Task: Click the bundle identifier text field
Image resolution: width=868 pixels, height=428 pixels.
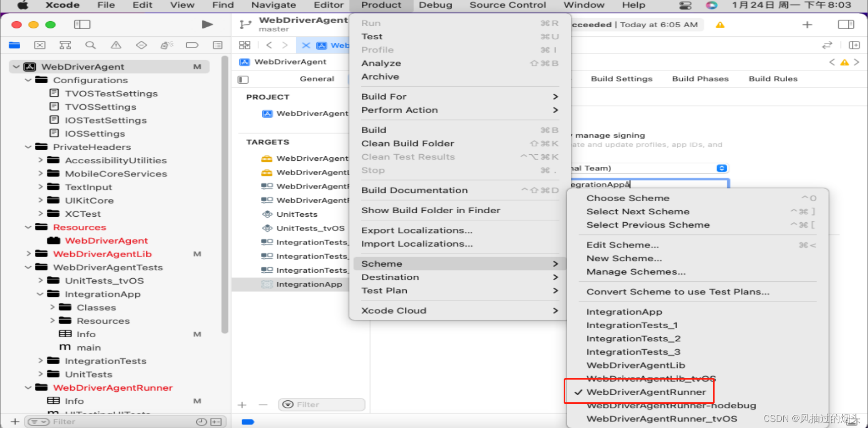Action: tap(650, 185)
